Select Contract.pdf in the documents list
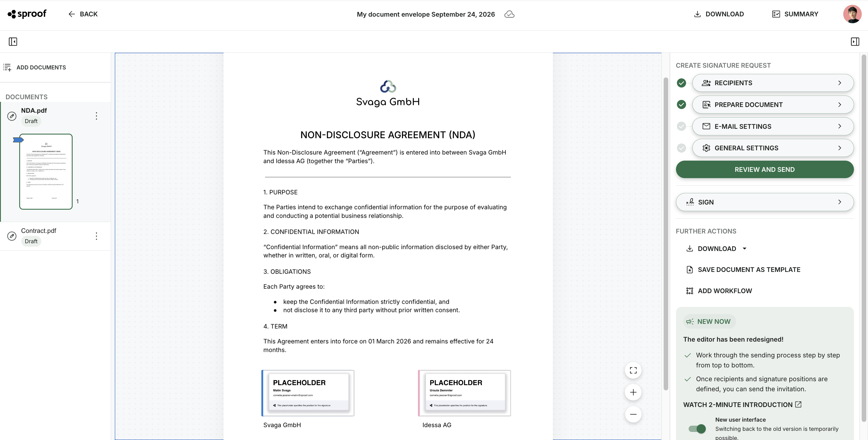The height and width of the screenshot is (440, 868). click(x=55, y=236)
